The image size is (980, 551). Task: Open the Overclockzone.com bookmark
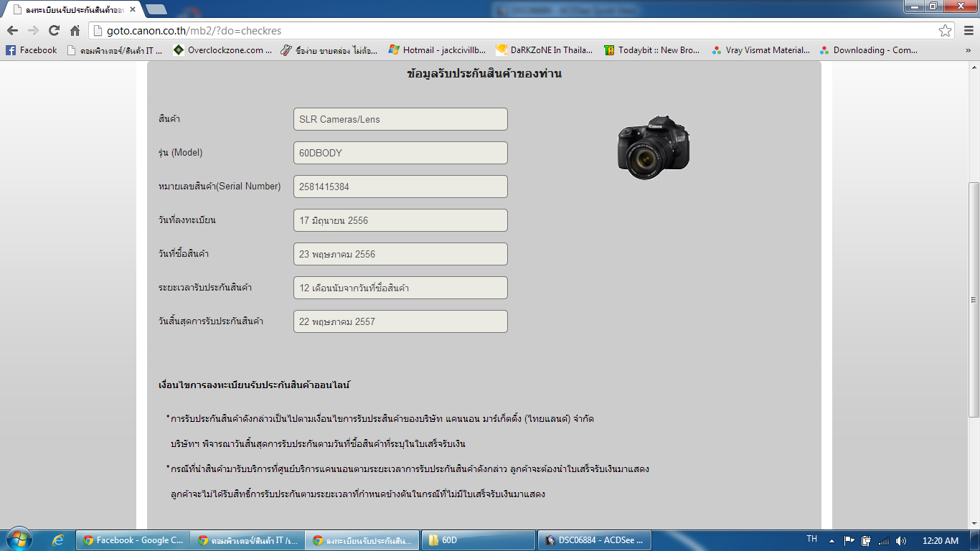(x=223, y=50)
